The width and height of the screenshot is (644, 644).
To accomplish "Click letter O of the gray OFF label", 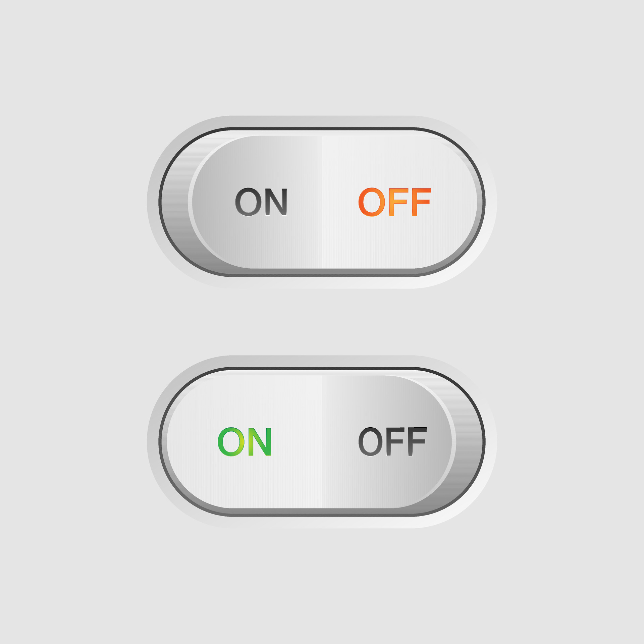I will (x=370, y=441).
